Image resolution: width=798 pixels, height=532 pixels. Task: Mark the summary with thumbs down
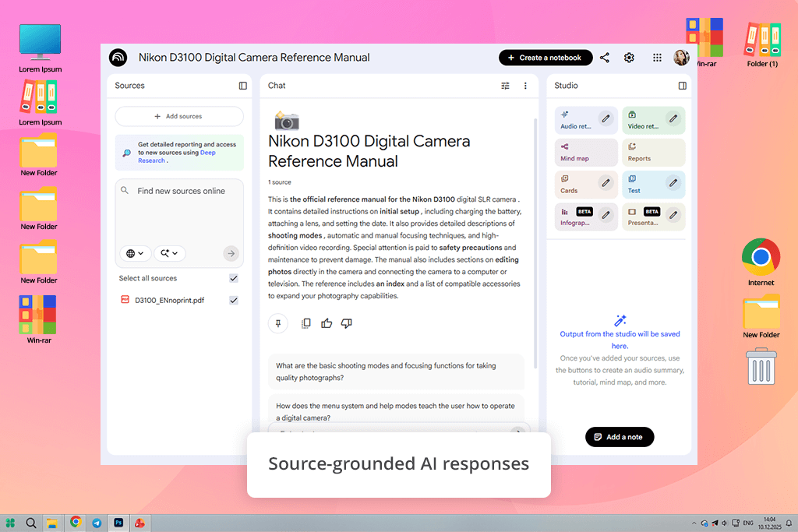click(x=347, y=323)
